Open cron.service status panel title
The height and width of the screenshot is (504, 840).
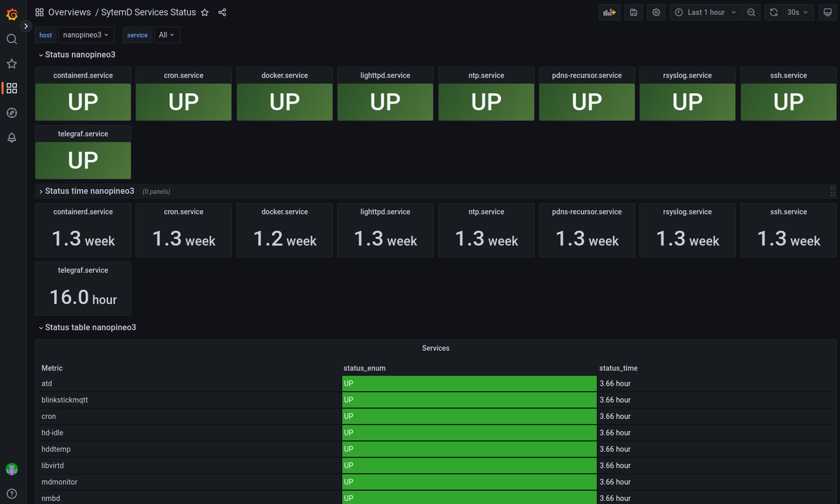click(184, 75)
